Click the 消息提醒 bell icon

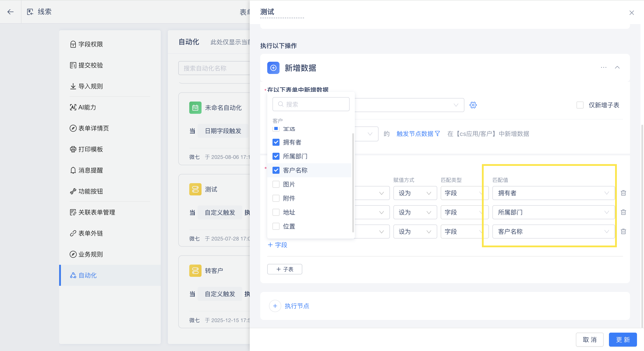73,170
